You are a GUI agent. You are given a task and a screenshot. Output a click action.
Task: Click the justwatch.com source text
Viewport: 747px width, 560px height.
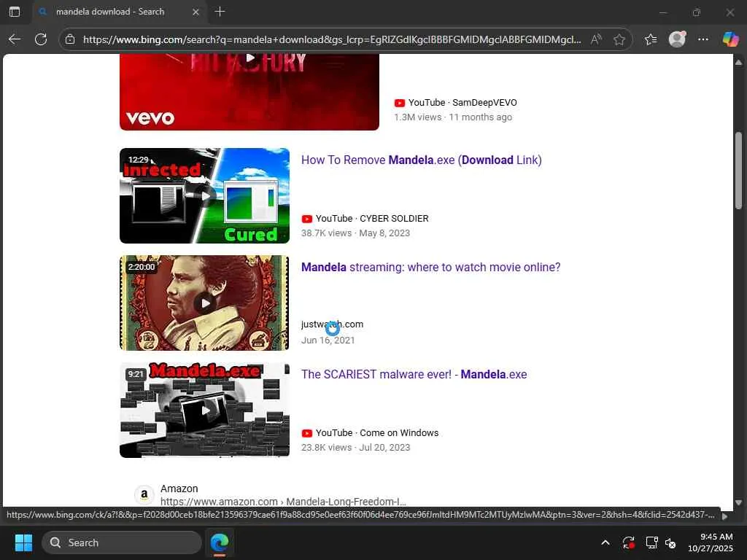(x=332, y=324)
